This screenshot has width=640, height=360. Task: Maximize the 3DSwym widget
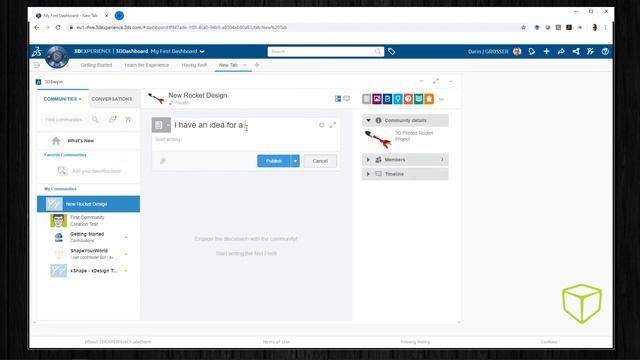[436, 81]
